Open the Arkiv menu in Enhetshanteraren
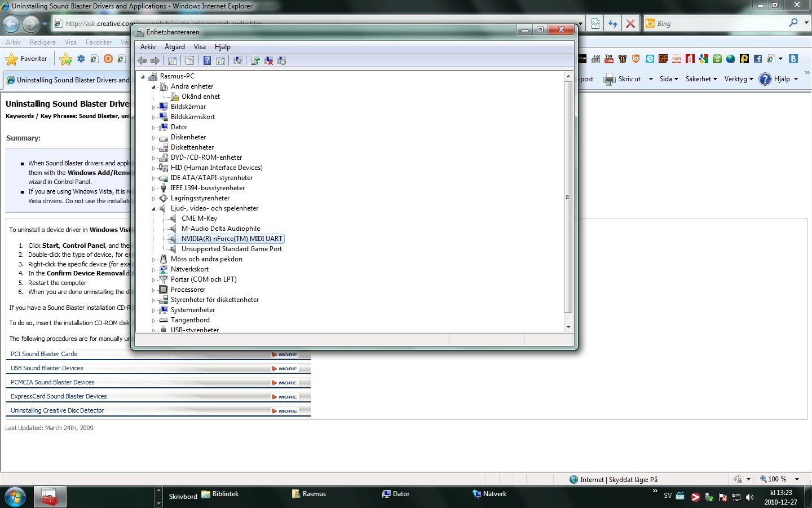812x508 pixels. coord(148,47)
